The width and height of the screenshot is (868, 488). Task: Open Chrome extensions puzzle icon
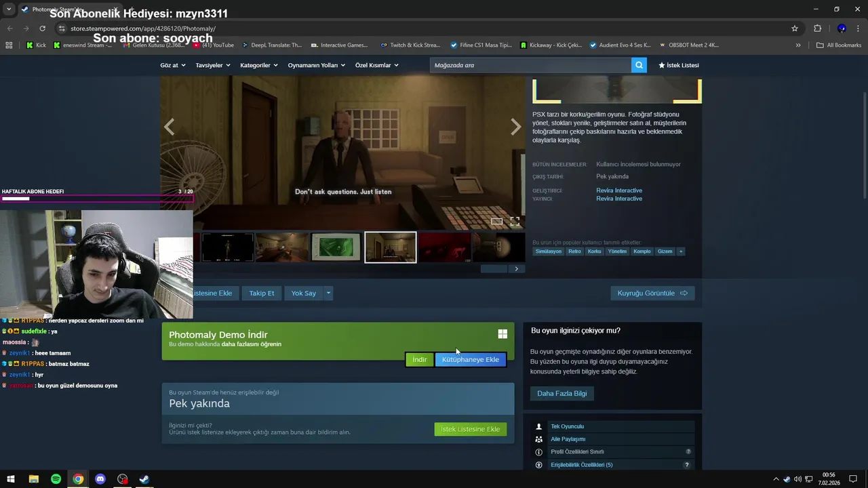(817, 28)
